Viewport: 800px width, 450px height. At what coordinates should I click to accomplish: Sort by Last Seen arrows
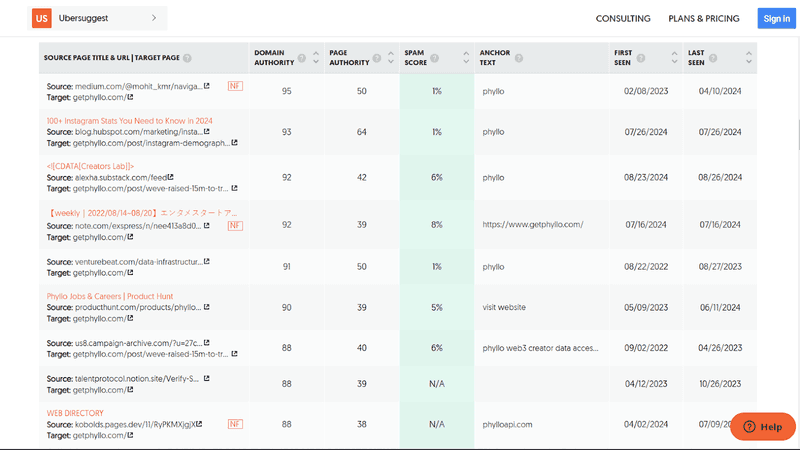click(x=748, y=58)
